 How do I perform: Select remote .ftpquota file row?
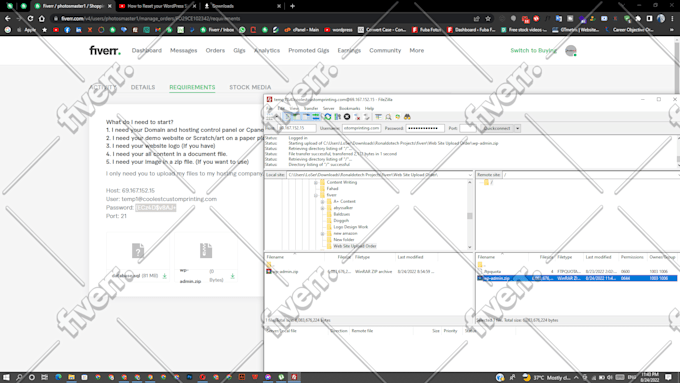(577, 272)
